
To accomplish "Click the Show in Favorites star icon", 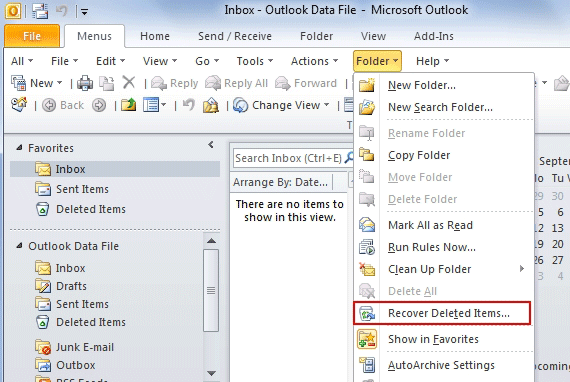I will coord(367,339).
